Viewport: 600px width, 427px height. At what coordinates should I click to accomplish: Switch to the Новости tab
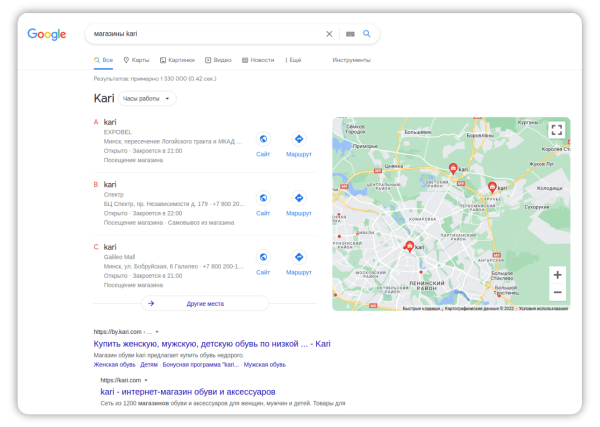click(258, 60)
